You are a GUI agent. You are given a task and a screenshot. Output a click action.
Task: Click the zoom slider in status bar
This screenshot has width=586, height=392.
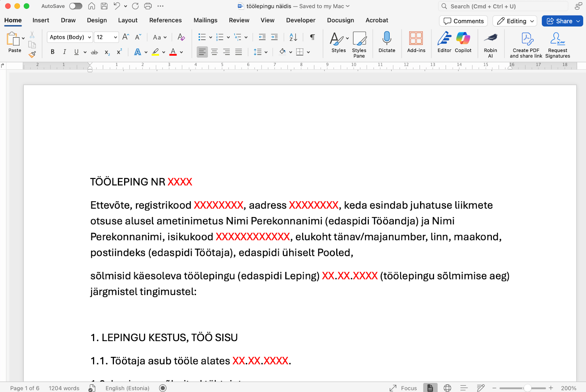click(x=527, y=388)
